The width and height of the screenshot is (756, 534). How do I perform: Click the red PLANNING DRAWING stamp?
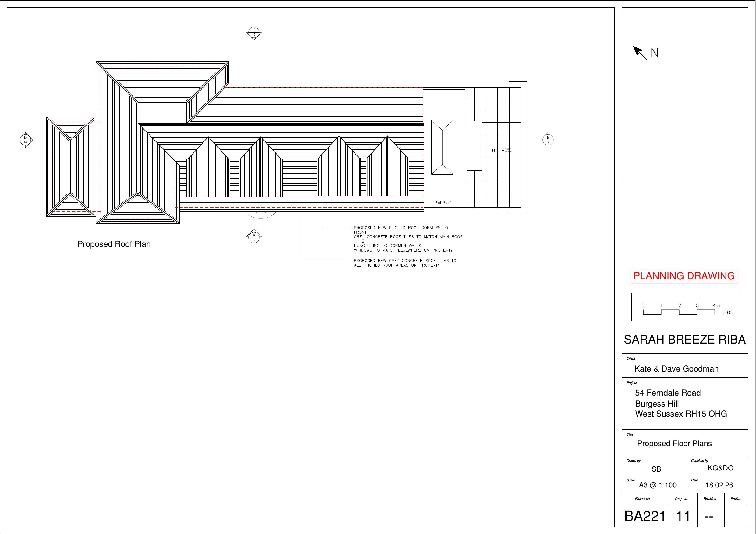click(684, 276)
